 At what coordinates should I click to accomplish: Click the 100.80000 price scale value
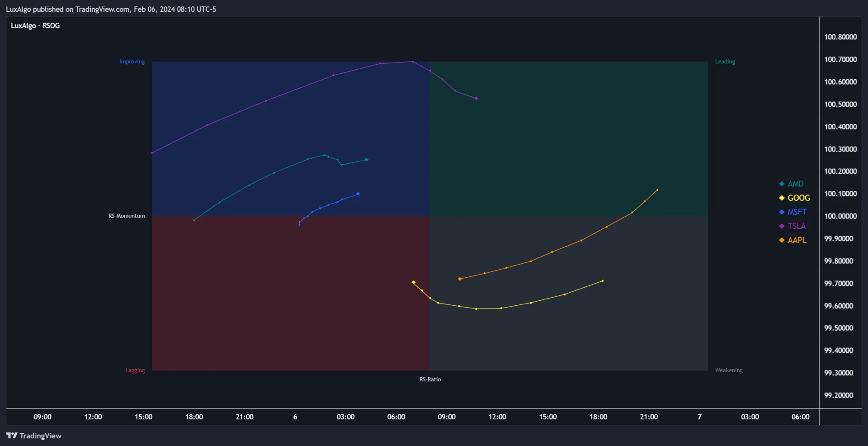click(840, 37)
